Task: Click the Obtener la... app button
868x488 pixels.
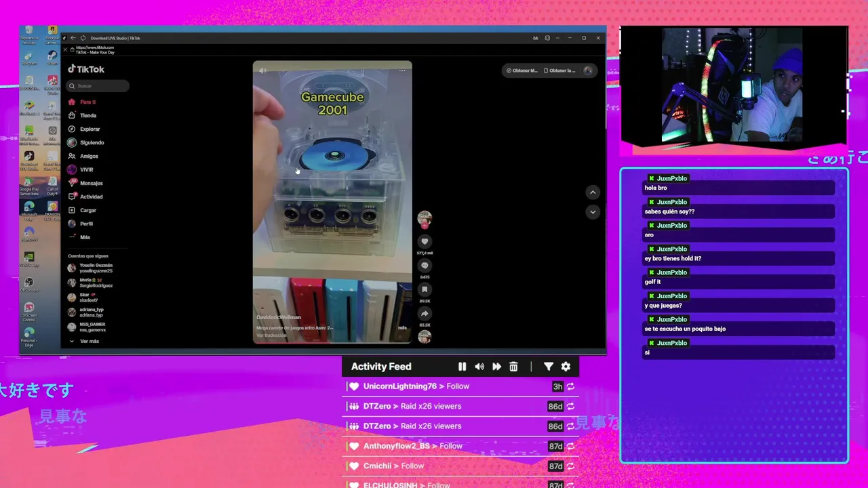Action: pos(559,70)
